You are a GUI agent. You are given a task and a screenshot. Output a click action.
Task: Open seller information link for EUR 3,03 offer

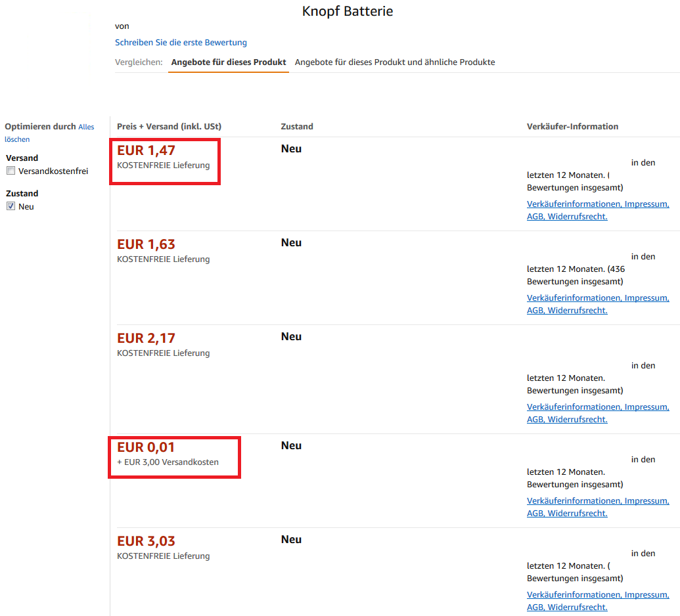(x=598, y=601)
